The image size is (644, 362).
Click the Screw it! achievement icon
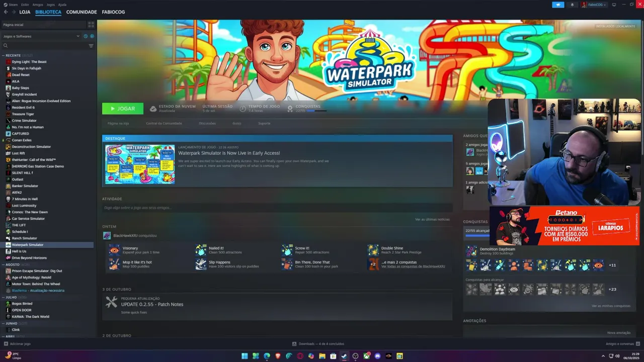tap(287, 250)
